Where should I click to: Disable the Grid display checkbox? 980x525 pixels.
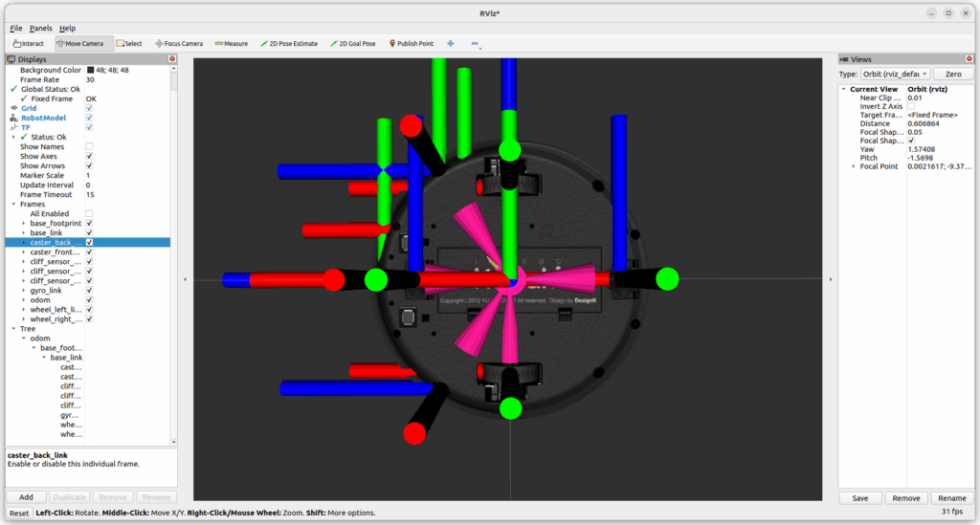[89, 108]
